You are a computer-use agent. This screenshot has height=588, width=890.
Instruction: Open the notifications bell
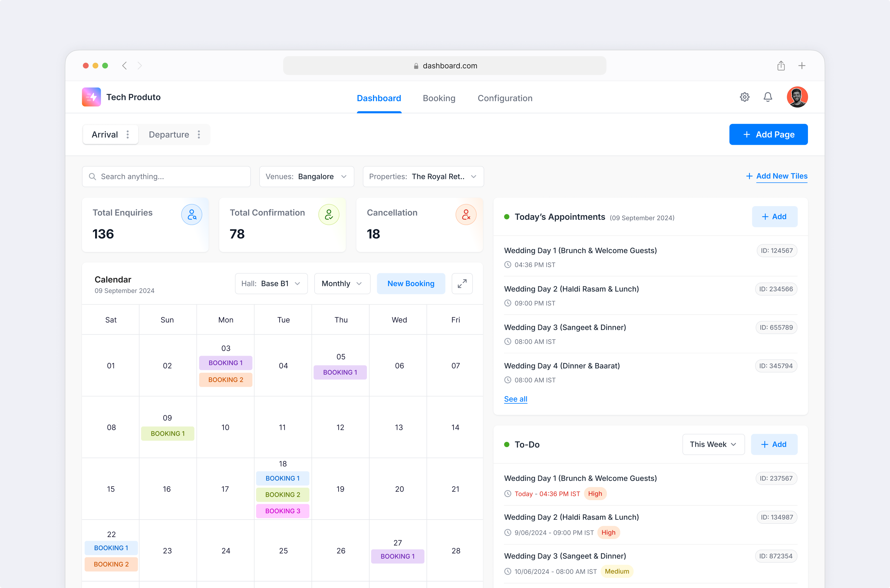click(768, 97)
